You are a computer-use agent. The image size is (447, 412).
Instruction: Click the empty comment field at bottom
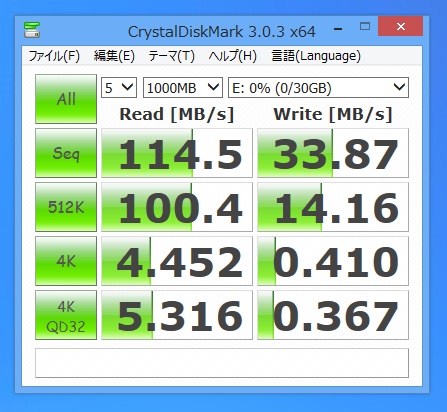point(222,363)
